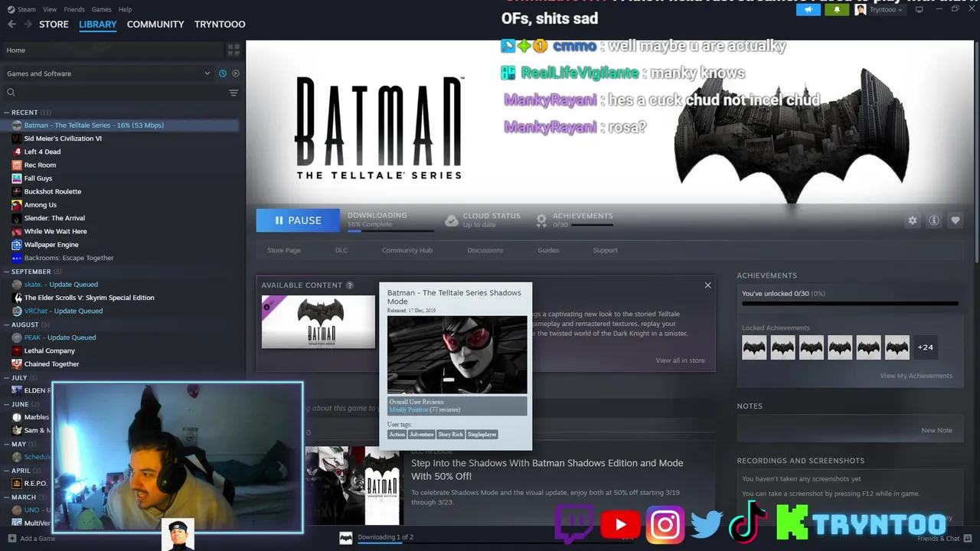Click View all in store
Screen dimensions: 980x551
coord(680,360)
